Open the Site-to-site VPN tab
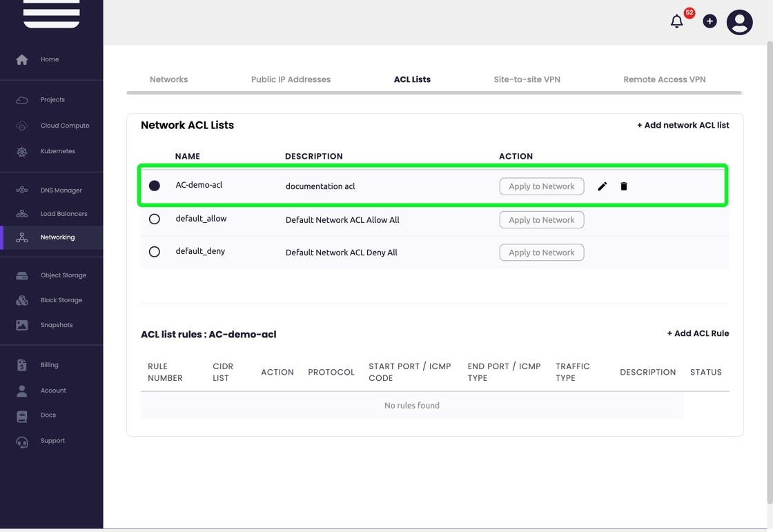This screenshot has width=773, height=532. [x=527, y=79]
